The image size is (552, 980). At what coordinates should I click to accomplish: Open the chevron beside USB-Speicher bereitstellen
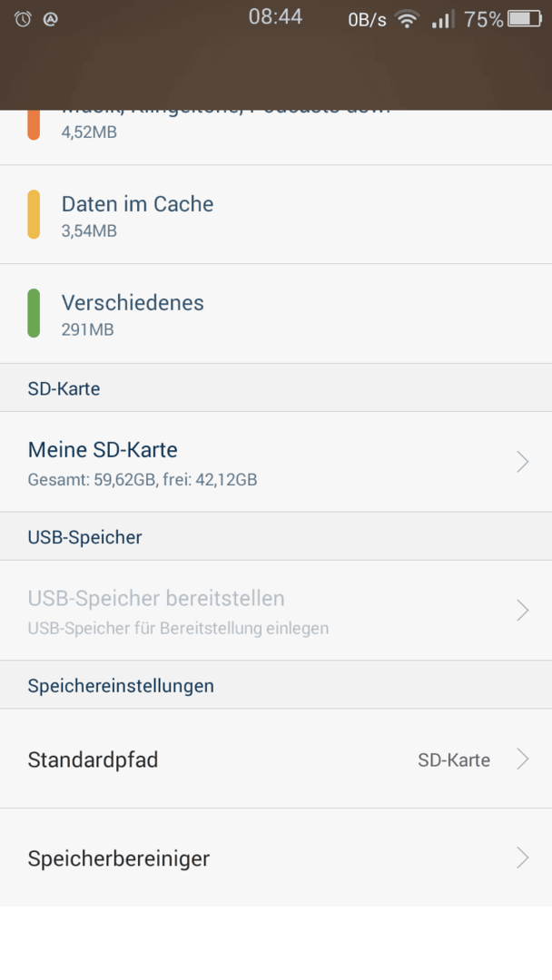pos(523,611)
